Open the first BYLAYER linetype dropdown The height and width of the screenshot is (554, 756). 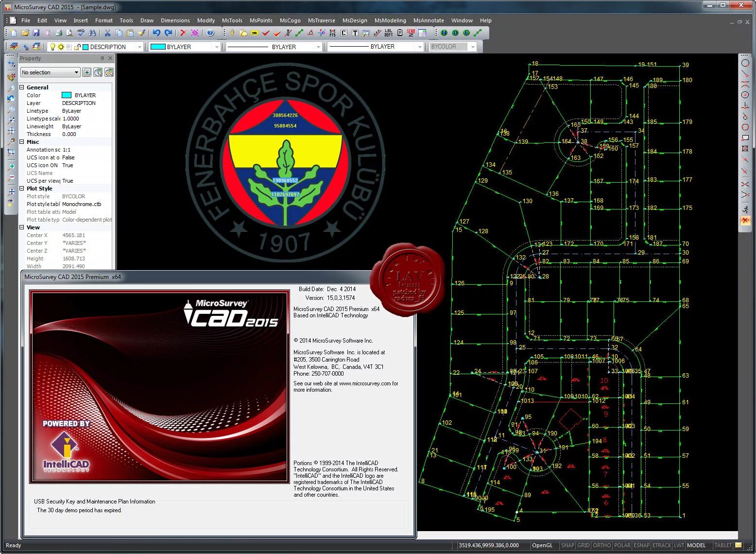point(318,47)
